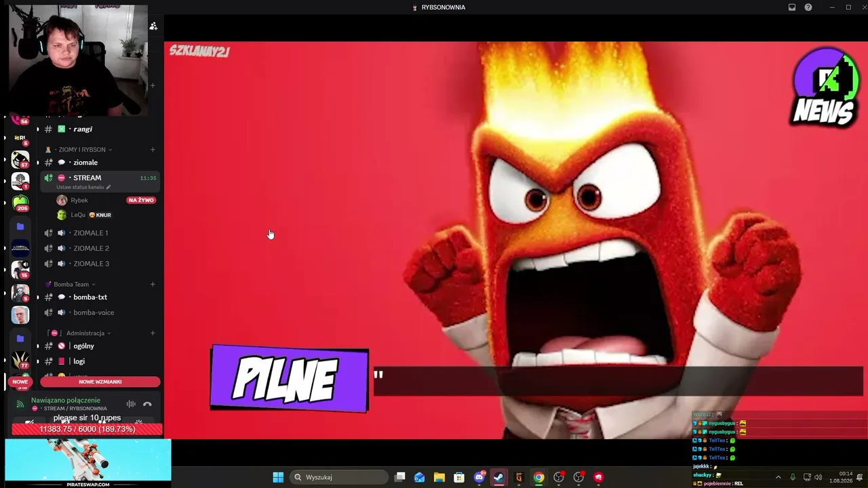Open the server with 77 notification badge
The height and width of the screenshot is (488, 868).
click(20, 359)
